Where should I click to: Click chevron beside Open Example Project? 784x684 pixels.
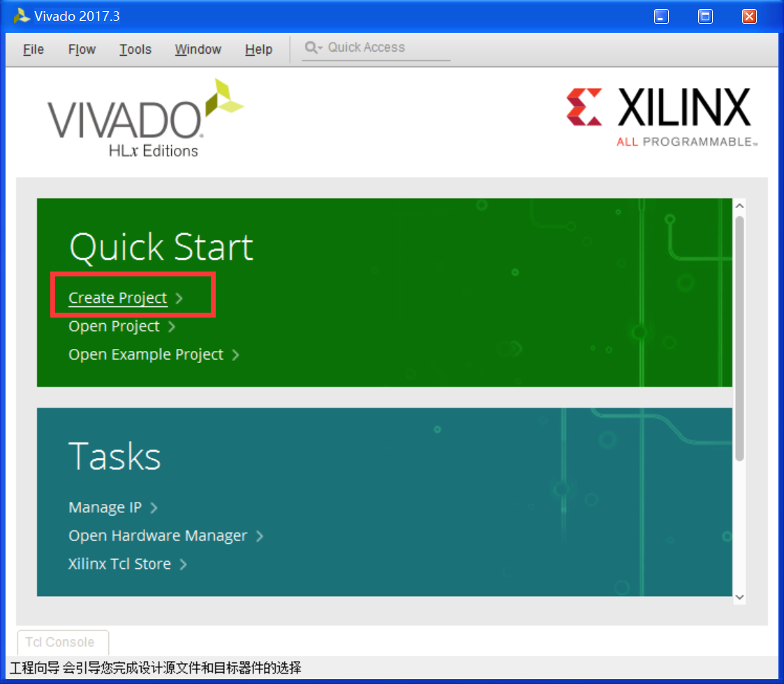(x=235, y=355)
